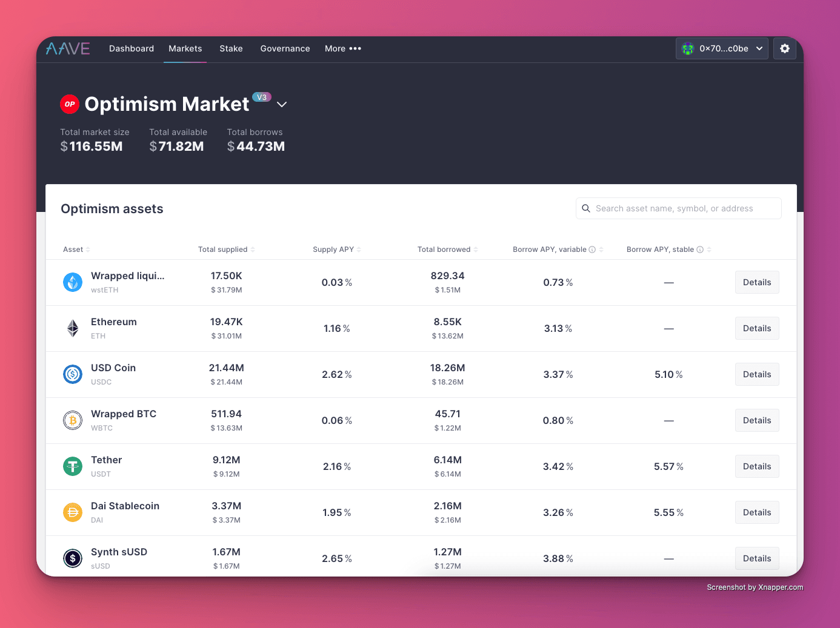Click info icon beside Borrow APY, stable
The image size is (840, 628).
click(700, 250)
